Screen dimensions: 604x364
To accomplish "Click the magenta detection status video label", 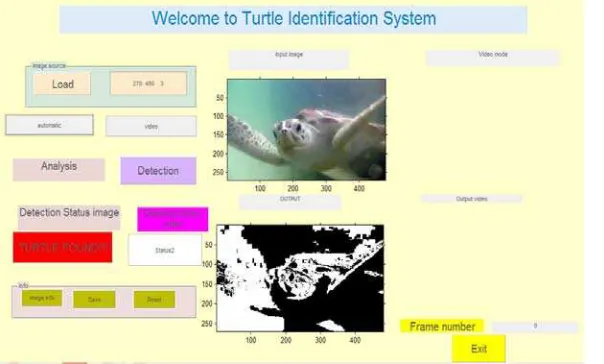I will tap(173, 219).
